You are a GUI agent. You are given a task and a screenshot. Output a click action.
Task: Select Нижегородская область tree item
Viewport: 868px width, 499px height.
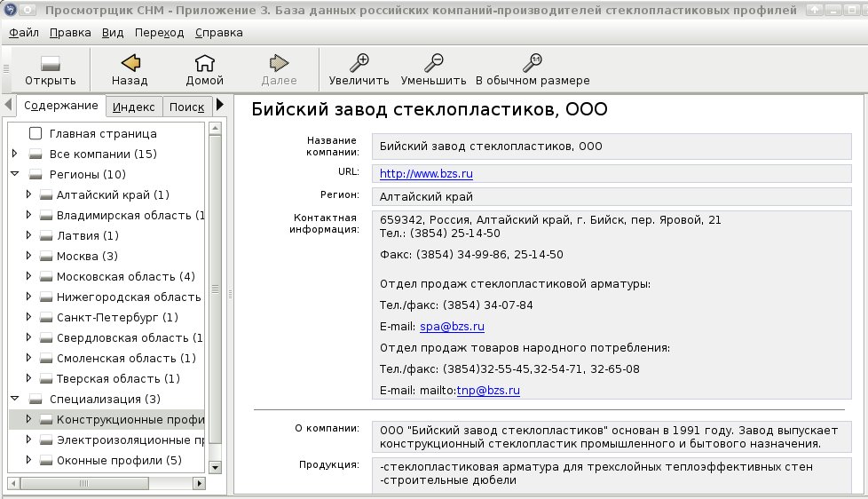click(x=129, y=297)
